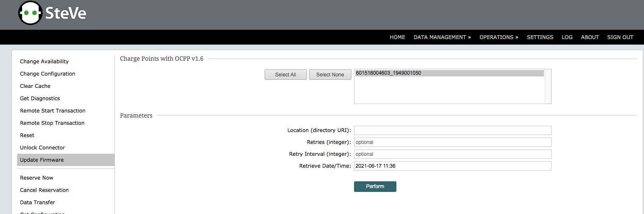Select Remote Start Transaction operation
Viewport: 644px width, 214px height.
pos(66,111)
